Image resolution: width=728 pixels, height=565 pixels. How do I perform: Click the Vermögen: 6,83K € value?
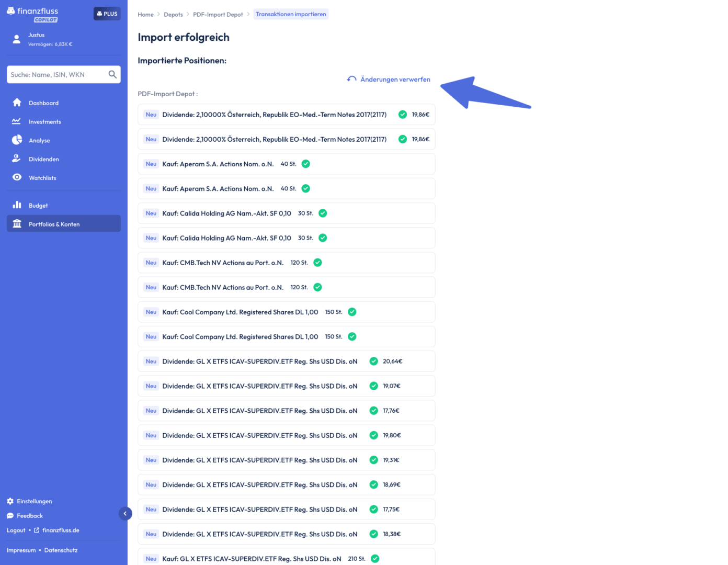coord(50,44)
